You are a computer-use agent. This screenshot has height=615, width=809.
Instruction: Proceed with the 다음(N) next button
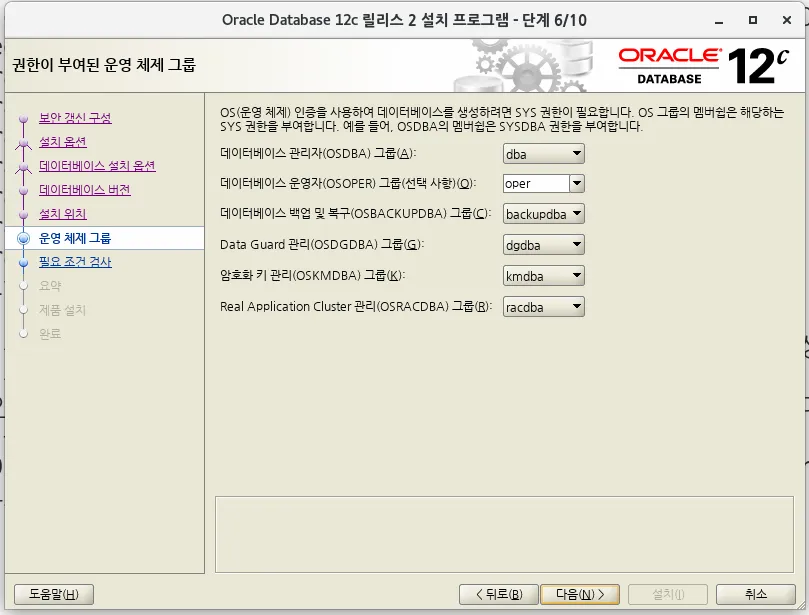pos(580,594)
